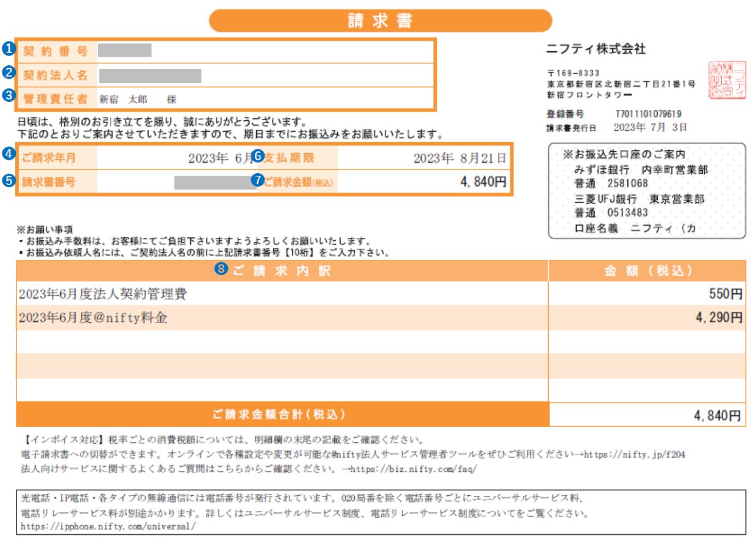Select the 2023年6月度@nifty料金 row
Image resolution: width=756 pixels, height=544 pixels.
(x=381, y=318)
